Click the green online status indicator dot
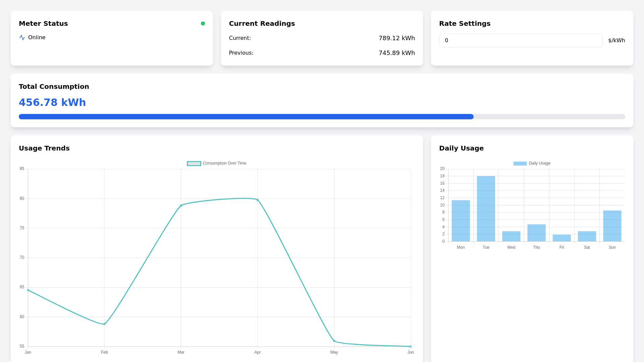This screenshot has width=644, height=362. point(203,23)
